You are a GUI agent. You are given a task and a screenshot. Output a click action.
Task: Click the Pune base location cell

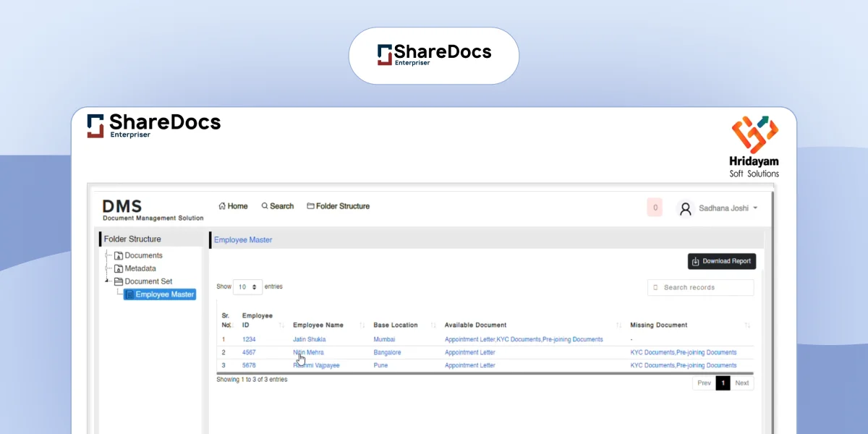tap(380, 365)
